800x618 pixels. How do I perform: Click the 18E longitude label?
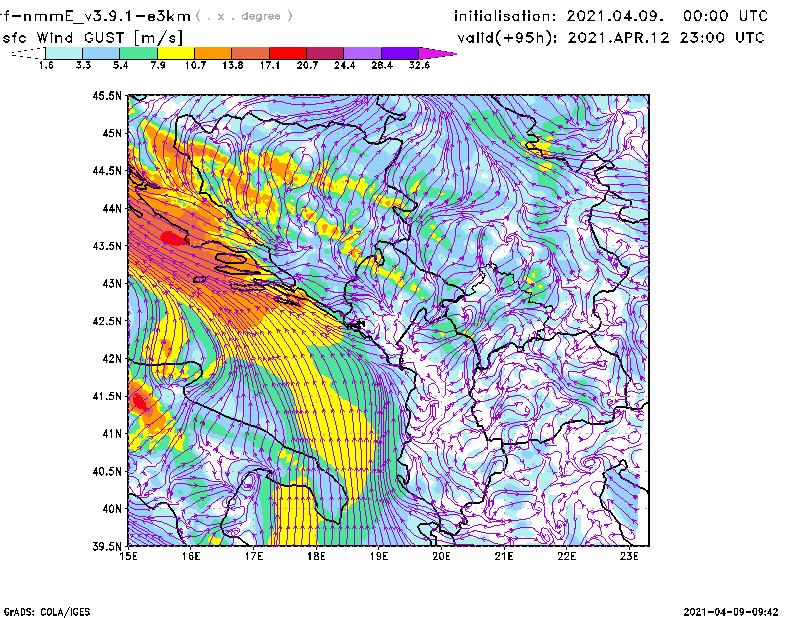tap(316, 556)
